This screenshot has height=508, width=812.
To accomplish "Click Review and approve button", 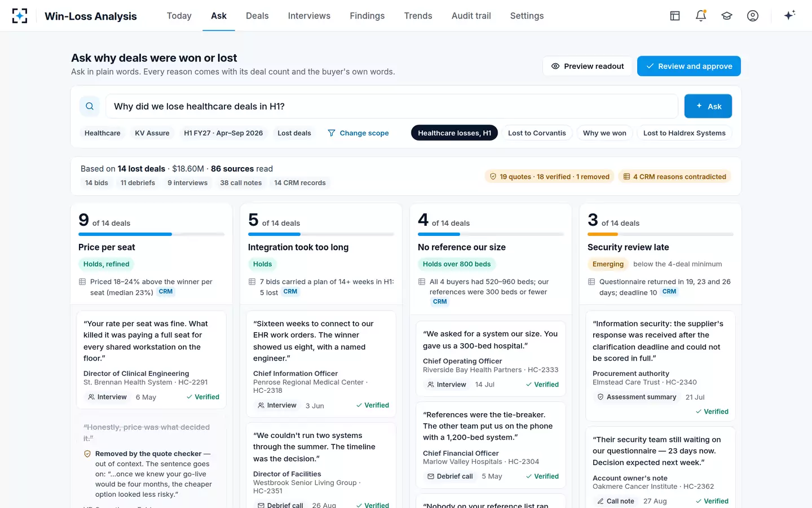I will click(689, 66).
